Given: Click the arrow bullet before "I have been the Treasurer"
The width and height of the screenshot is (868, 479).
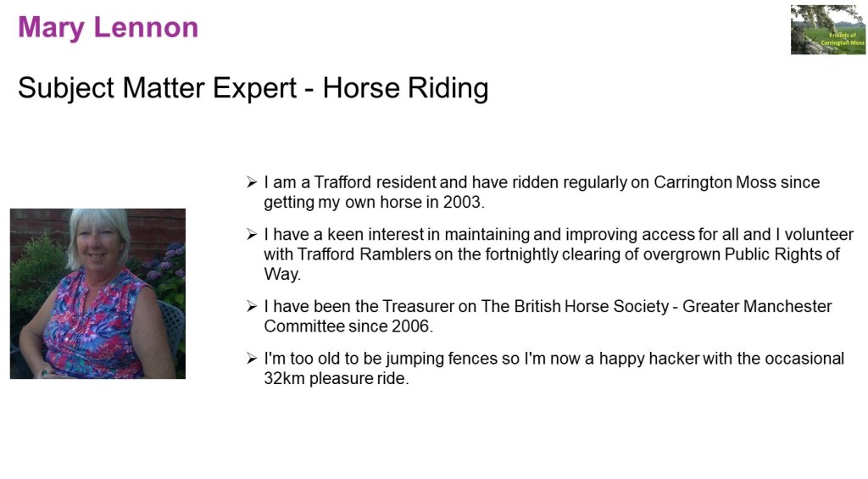Looking at the screenshot, I should [x=252, y=306].
